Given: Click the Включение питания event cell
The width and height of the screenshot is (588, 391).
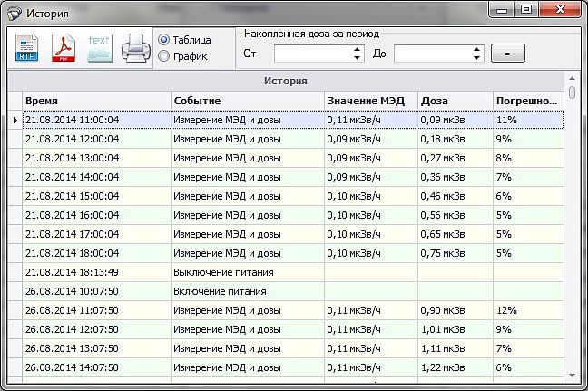Looking at the screenshot, I should point(248,291).
